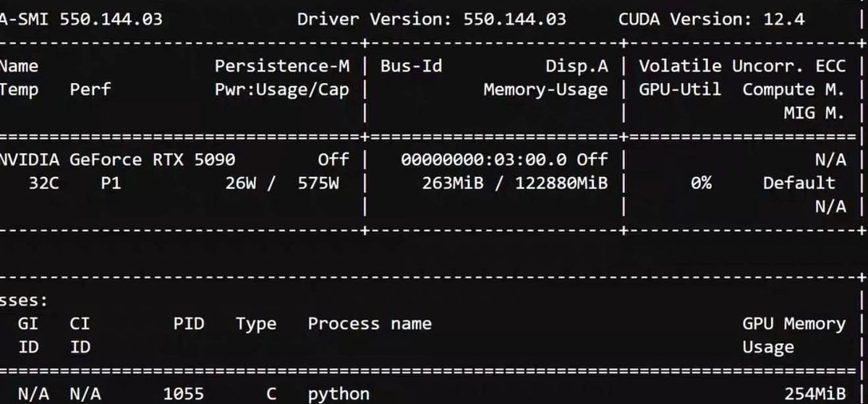868x404 pixels.
Task: Click the Pwr:Usage/Cap header text
Action: click(x=282, y=90)
